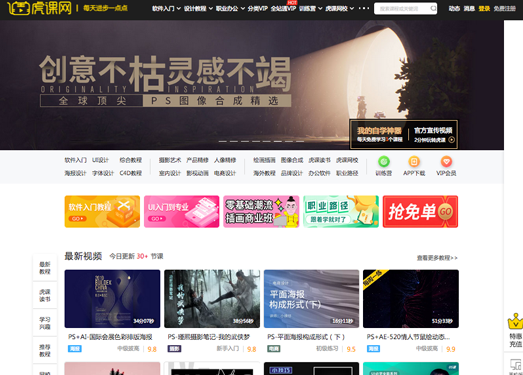Viewport: 523px width, 375px height.
Task: Click the 我的自学神器 banner button
Action: [x=379, y=134]
